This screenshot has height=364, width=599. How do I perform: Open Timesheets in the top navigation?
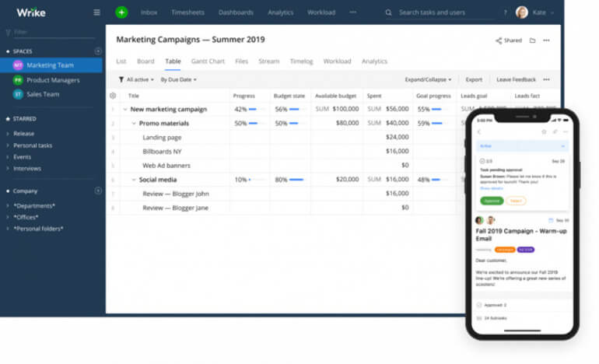(x=187, y=12)
